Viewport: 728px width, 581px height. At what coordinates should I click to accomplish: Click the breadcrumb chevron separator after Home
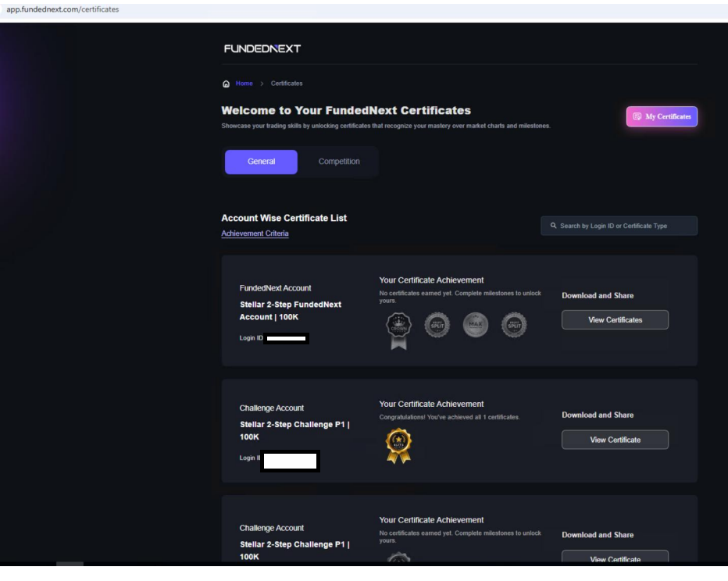(x=262, y=84)
